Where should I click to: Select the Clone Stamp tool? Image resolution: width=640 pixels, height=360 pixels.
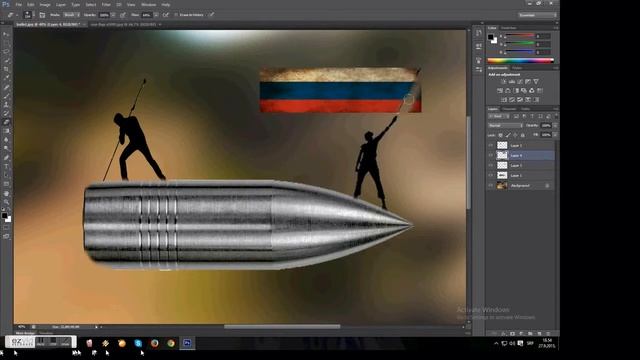coord(6,104)
